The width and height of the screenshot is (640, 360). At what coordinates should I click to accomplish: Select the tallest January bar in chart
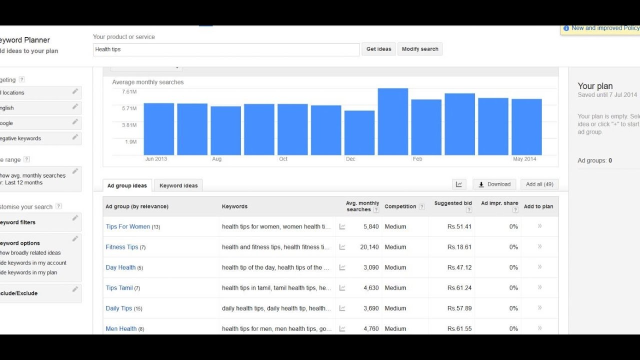point(393,122)
